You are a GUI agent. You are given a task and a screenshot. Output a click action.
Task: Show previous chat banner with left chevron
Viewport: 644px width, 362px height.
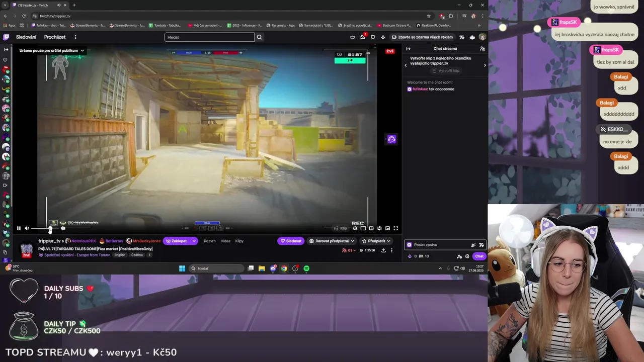coord(406,65)
